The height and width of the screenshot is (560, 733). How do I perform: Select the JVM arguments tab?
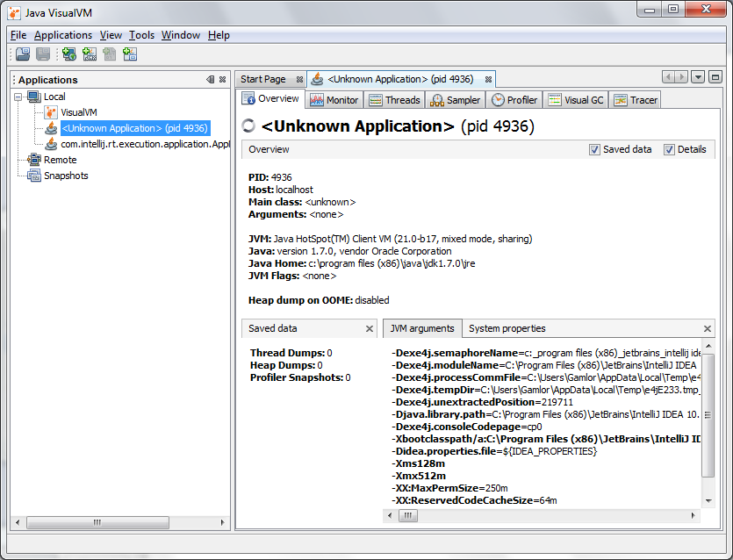coord(422,328)
